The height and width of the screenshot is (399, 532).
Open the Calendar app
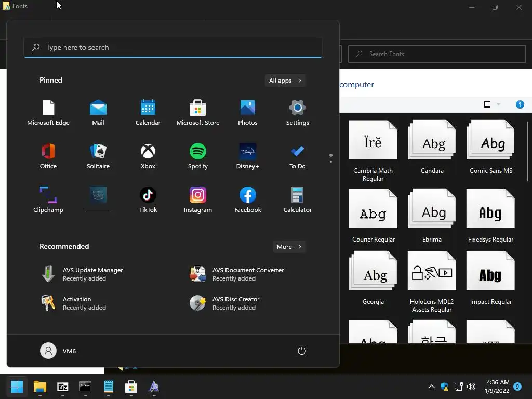point(148,113)
